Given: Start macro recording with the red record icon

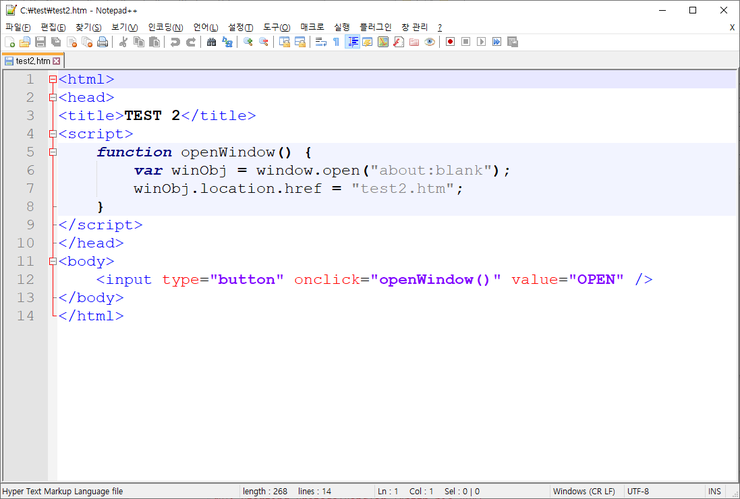Looking at the screenshot, I should [450, 42].
